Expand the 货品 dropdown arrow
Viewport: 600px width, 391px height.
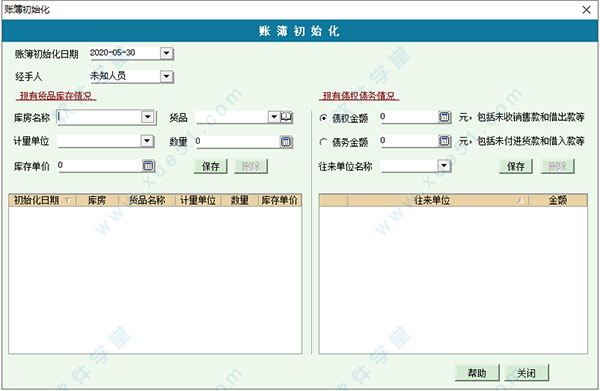click(x=274, y=117)
